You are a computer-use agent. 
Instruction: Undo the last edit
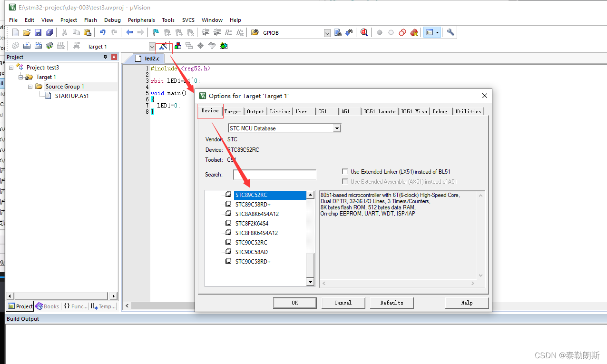click(103, 32)
